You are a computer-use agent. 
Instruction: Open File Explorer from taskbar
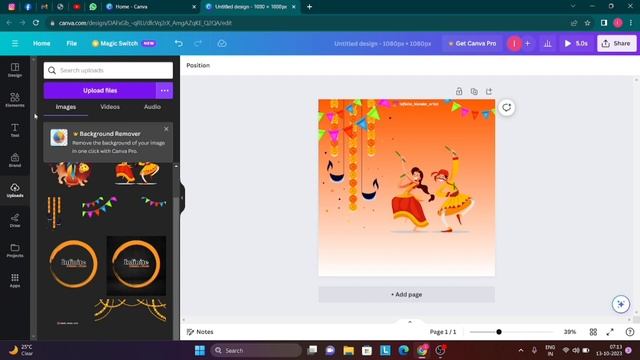(x=348, y=350)
